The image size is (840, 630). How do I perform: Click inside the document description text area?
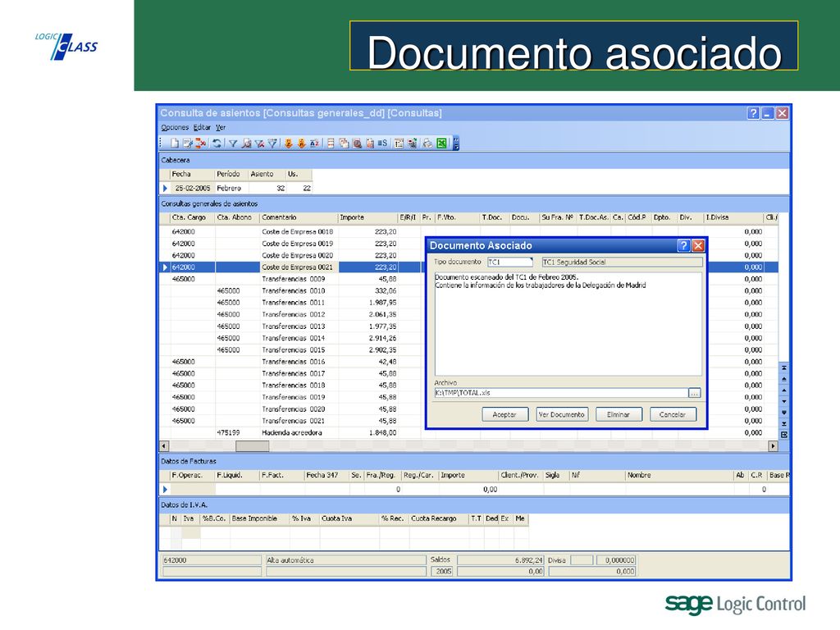[568, 323]
